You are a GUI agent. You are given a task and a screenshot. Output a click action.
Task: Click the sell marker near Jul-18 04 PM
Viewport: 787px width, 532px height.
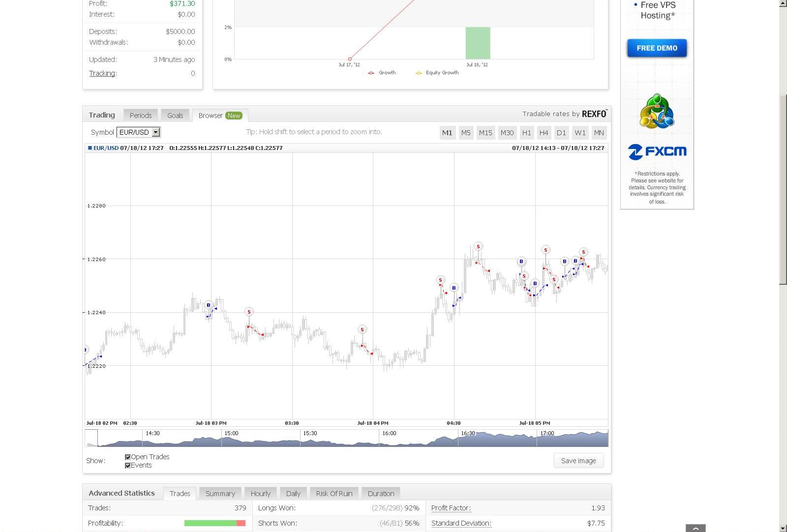point(362,329)
